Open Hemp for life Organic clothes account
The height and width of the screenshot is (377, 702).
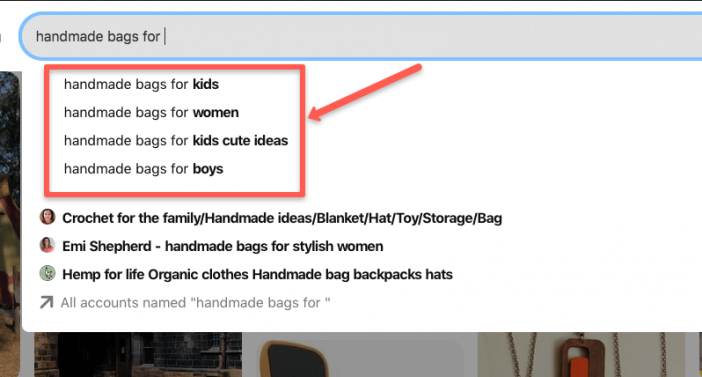[x=257, y=274]
